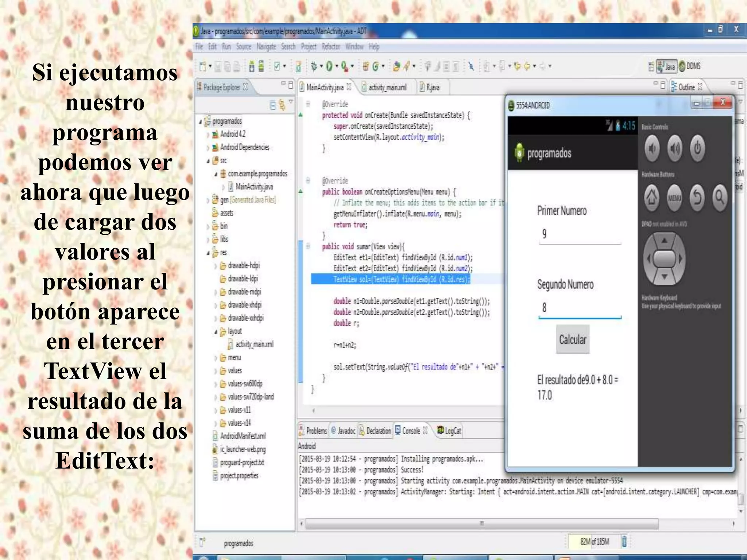Open Package Explorer view menu arrow
The height and width of the screenshot is (560, 747).
pos(291,102)
